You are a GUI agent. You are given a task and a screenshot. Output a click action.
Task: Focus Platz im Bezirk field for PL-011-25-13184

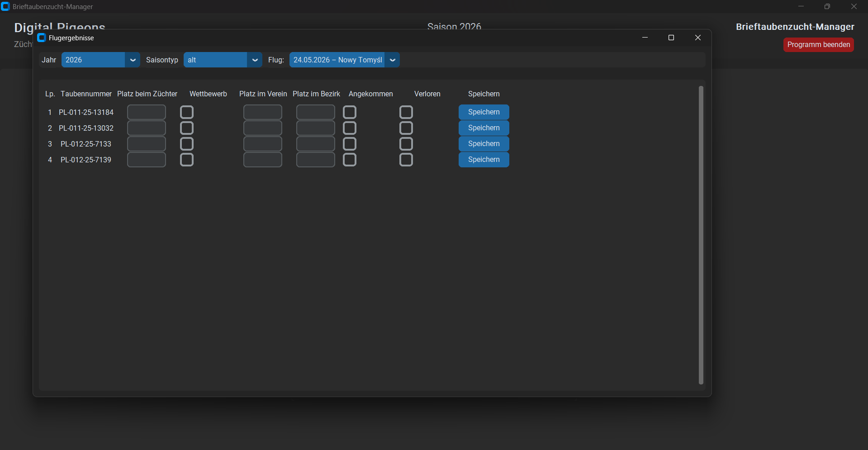pos(316,112)
